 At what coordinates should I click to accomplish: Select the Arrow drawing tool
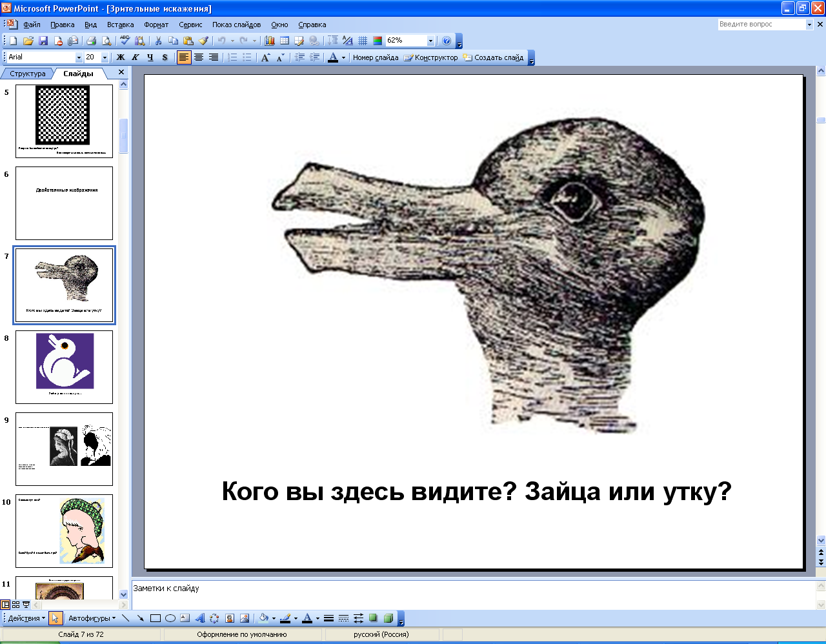pyautogui.click(x=141, y=618)
